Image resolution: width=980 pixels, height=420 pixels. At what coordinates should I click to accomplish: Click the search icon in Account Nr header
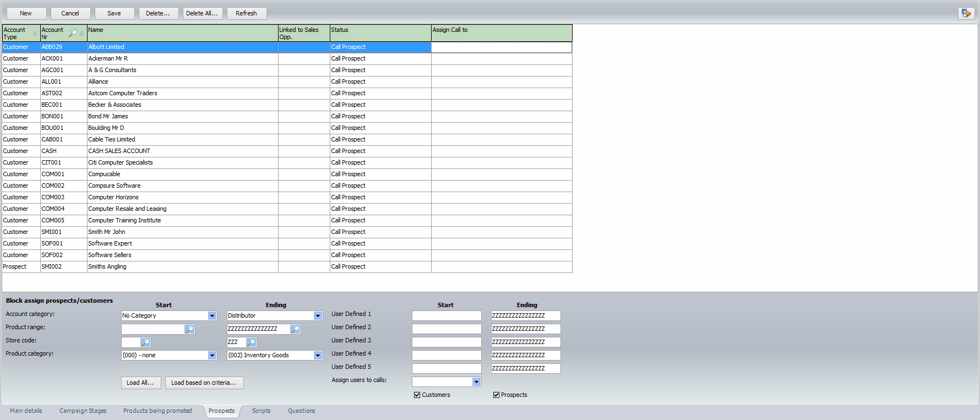point(73,33)
